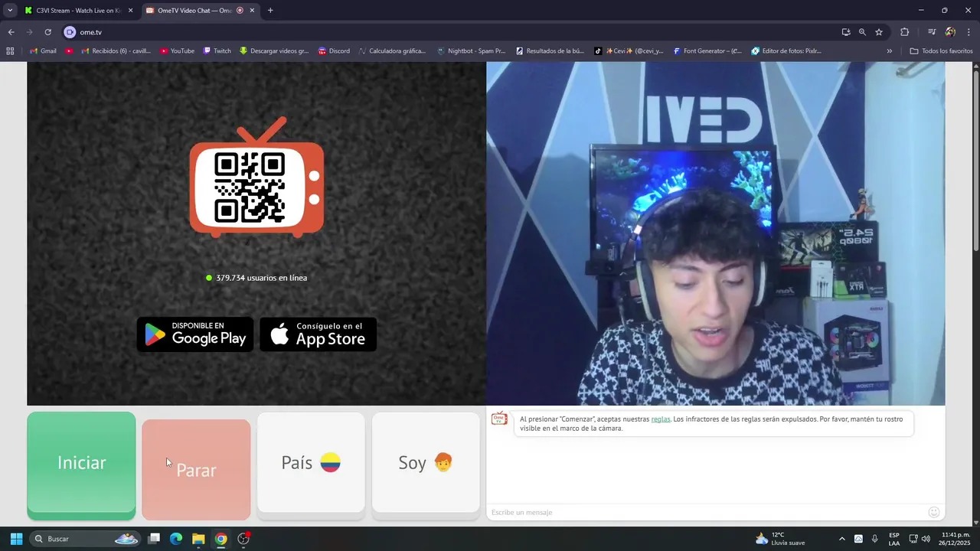Open the volume speaker tray icon

point(926,539)
